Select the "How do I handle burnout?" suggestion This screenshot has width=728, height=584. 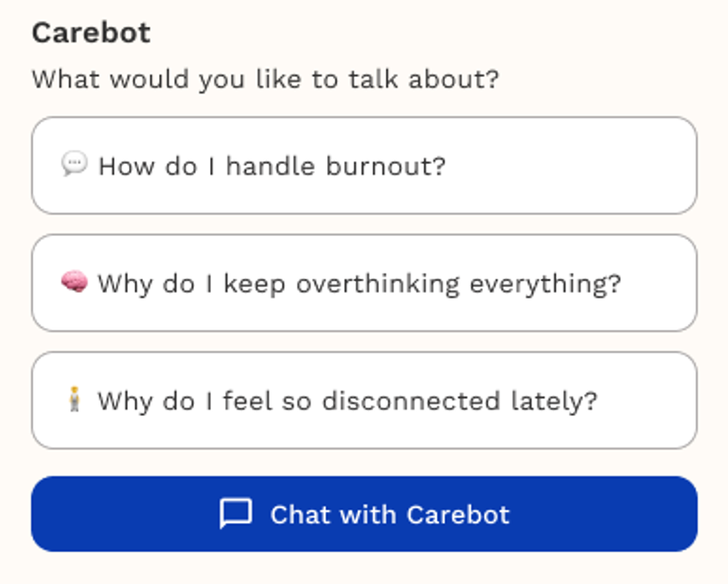pos(364,166)
